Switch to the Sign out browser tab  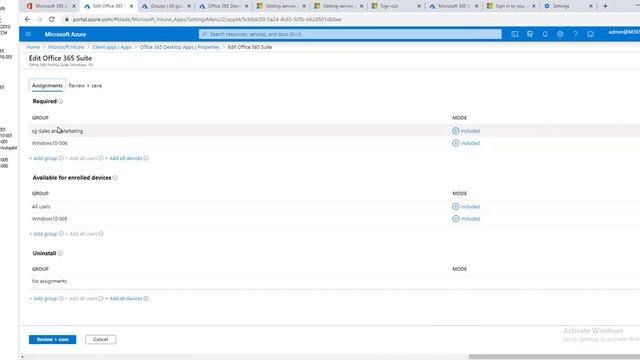[396, 6]
